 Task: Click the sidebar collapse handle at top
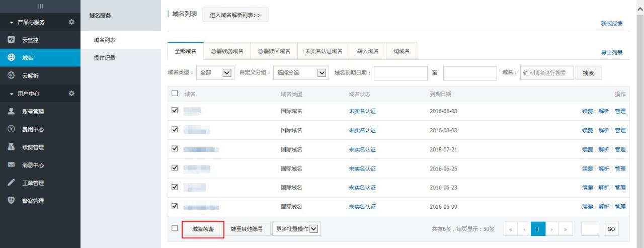point(40,6)
